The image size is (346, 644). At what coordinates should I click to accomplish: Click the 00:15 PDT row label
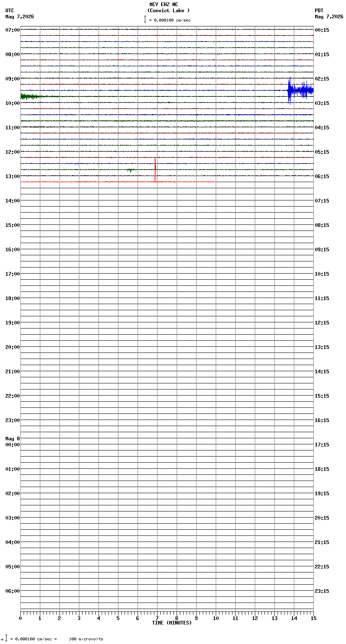pyautogui.click(x=322, y=30)
